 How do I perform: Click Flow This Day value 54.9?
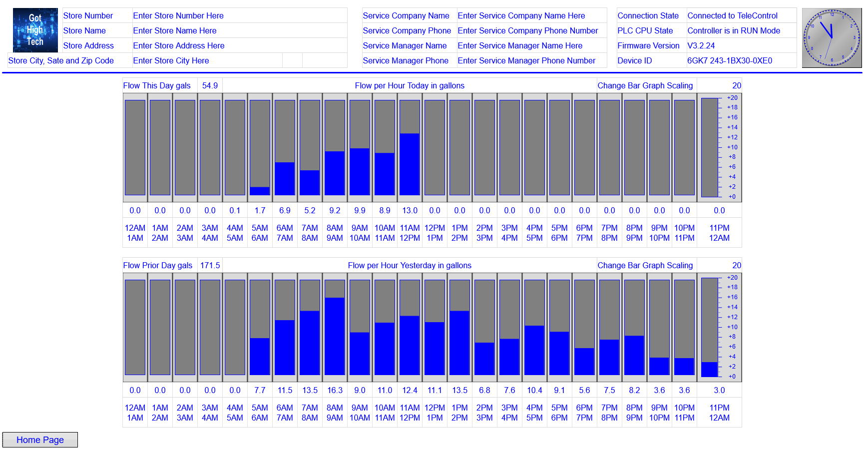(210, 85)
